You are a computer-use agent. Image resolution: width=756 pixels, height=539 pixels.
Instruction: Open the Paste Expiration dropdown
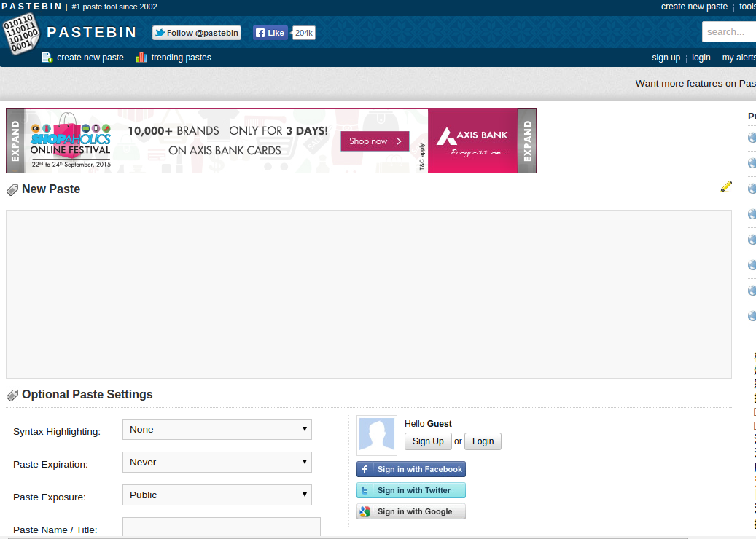click(x=217, y=462)
